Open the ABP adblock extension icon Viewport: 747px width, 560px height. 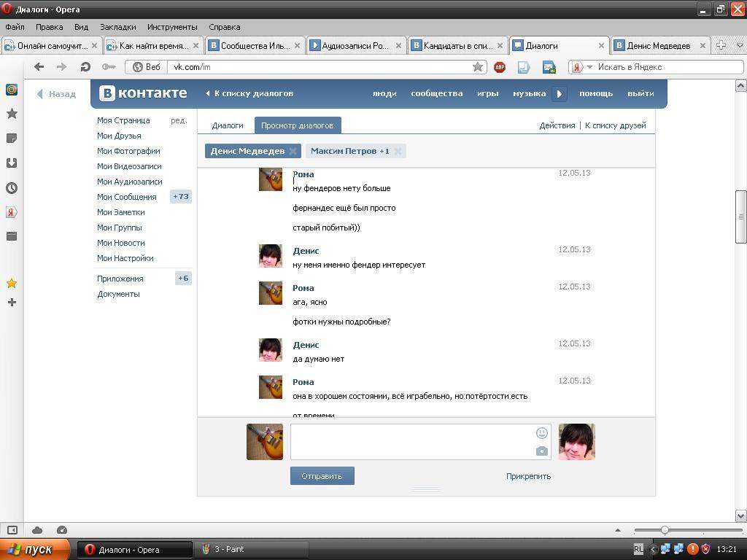point(500,67)
